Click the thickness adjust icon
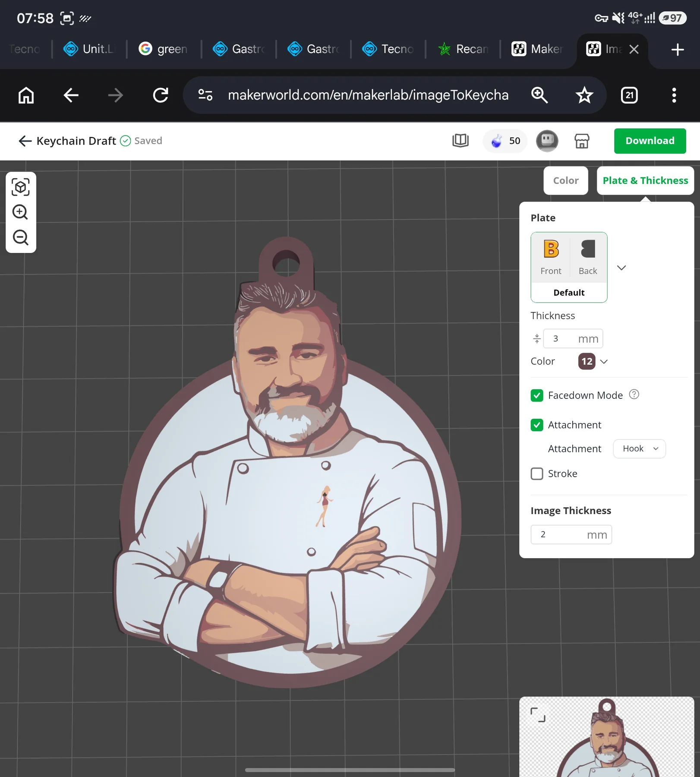This screenshot has height=777, width=700. point(536,338)
